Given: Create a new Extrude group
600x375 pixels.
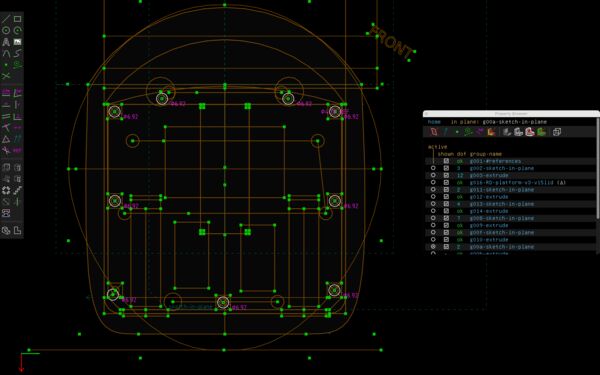Looking at the screenshot, I should (x=6, y=167).
